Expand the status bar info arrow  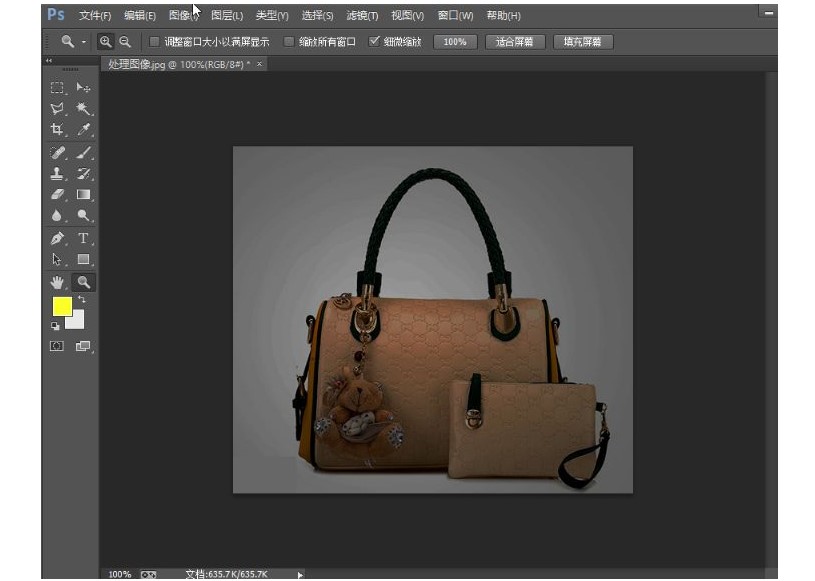[299, 575]
